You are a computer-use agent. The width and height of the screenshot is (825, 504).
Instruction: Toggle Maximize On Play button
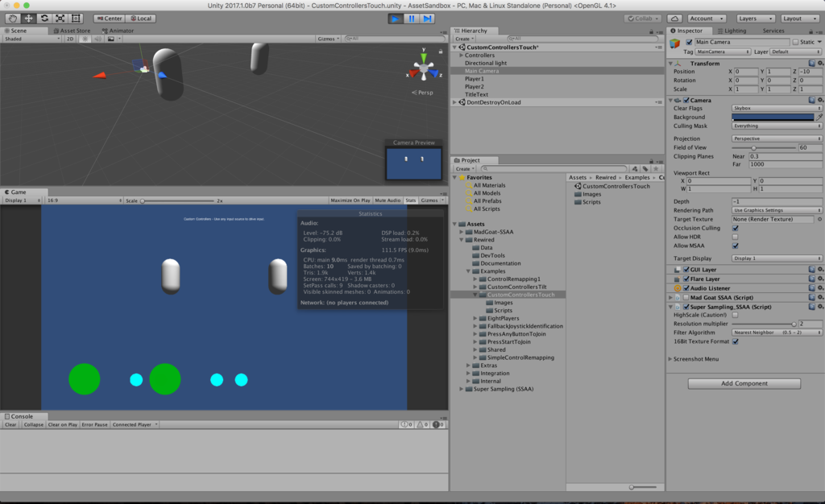[350, 200]
